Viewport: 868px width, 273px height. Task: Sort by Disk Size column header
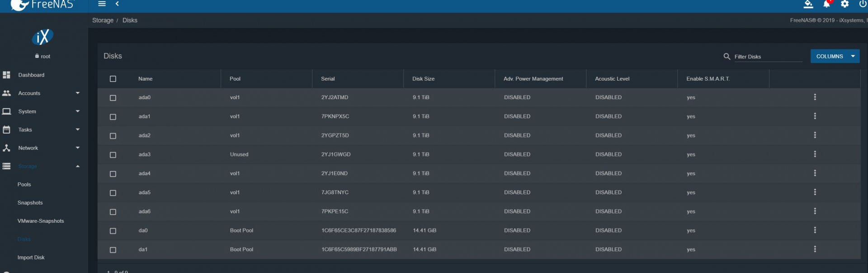pos(423,79)
